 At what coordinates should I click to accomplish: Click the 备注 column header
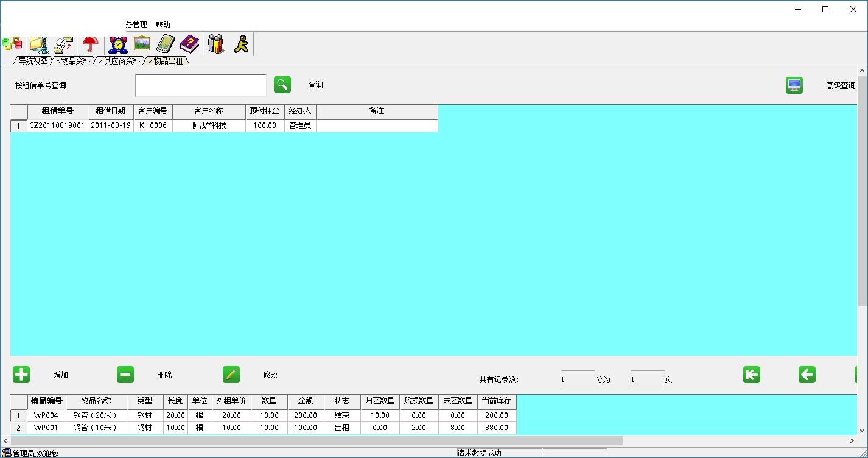pos(377,111)
